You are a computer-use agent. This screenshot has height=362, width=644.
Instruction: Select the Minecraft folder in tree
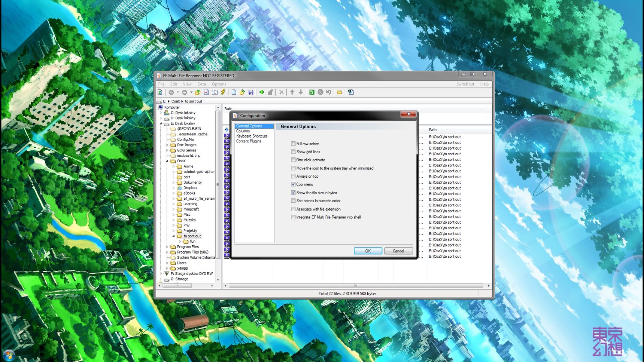(x=191, y=209)
